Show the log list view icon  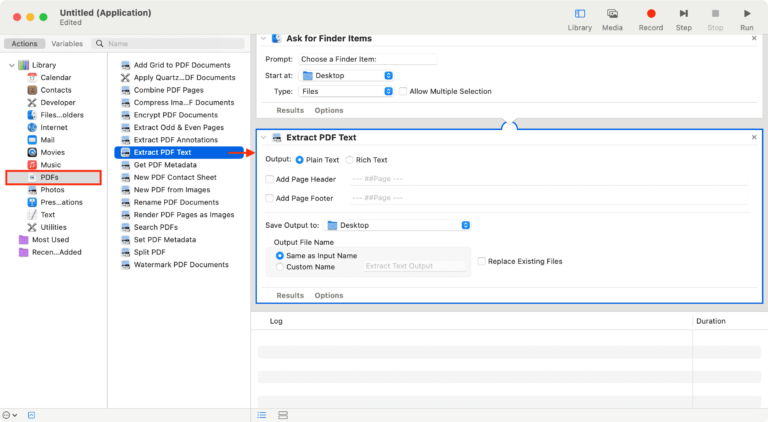pyautogui.click(x=262, y=415)
